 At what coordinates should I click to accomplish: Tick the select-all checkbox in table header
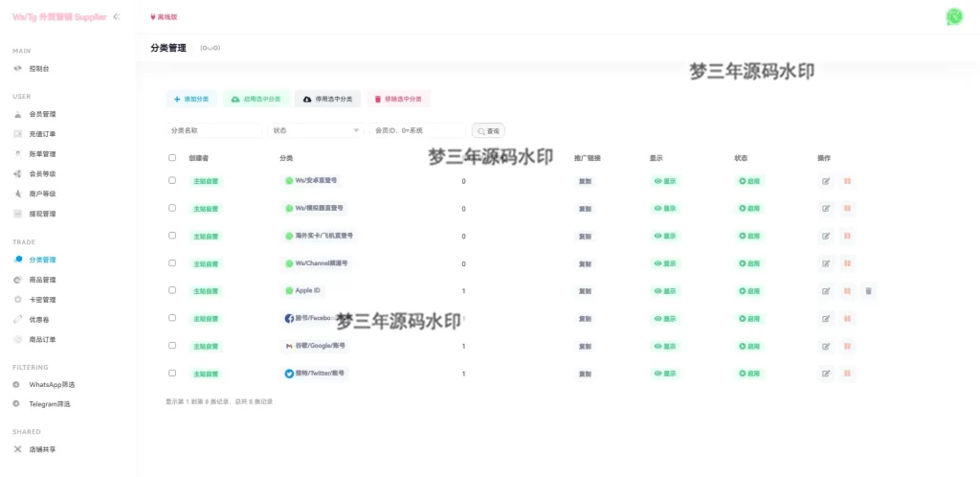[x=172, y=157]
